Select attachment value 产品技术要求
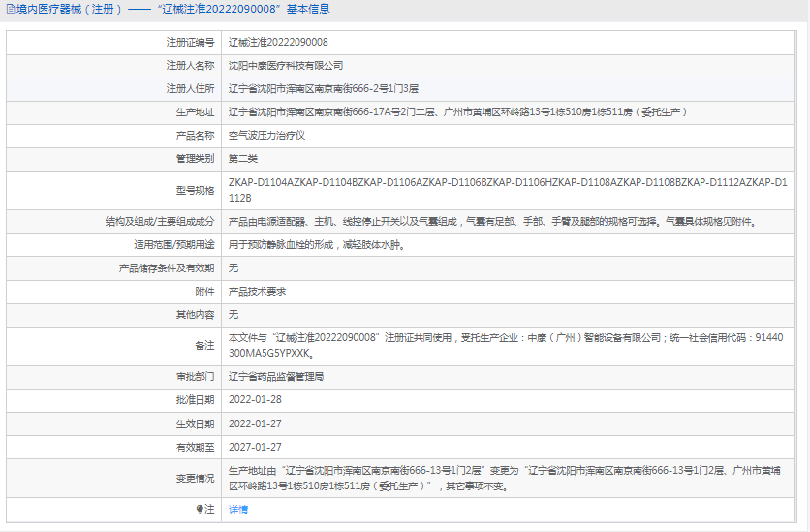This screenshot has height=532, width=810. (x=258, y=292)
